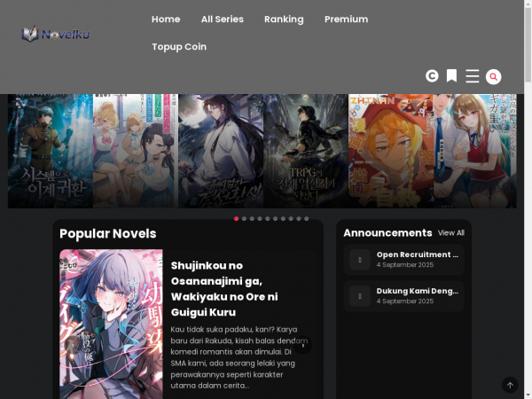The width and height of the screenshot is (532, 399).
Task: Open the Shujinkou no Osananajimi cover image
Action: coord(111,324)
